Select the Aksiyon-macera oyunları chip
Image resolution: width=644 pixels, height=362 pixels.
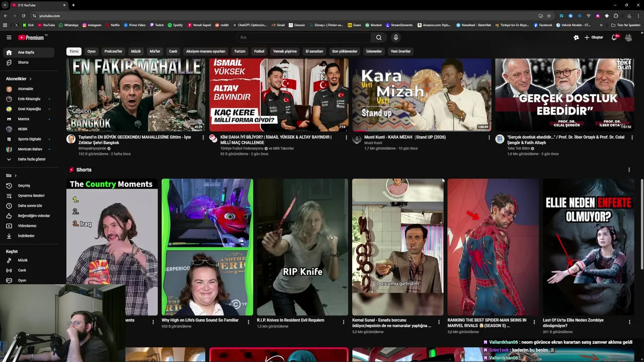[x=206, y=51]
